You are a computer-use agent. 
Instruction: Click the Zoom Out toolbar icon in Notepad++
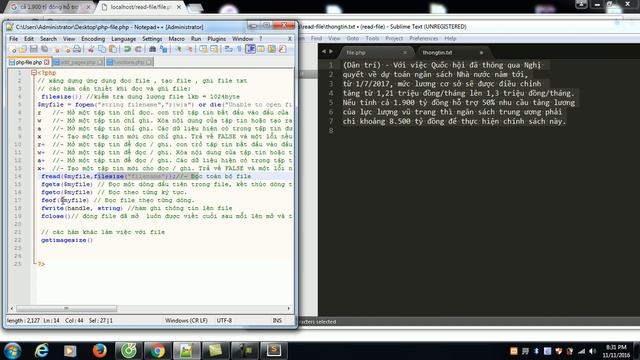coord(190,49)
